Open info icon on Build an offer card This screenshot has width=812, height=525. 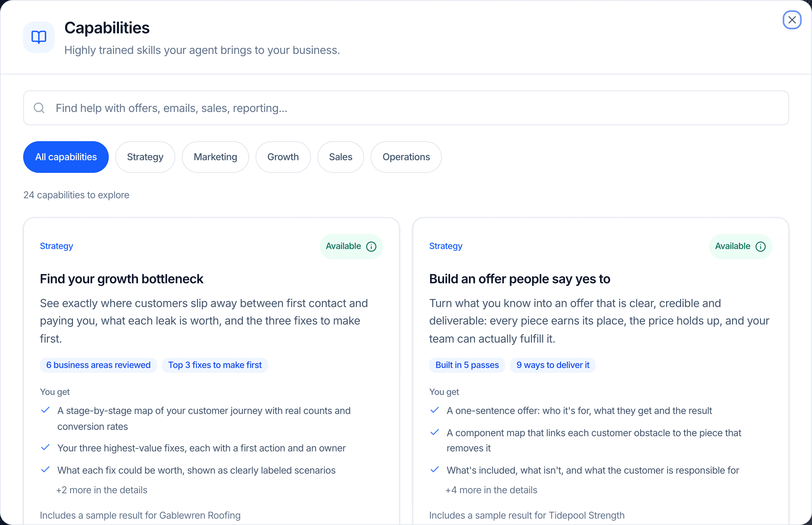point(760,246)
